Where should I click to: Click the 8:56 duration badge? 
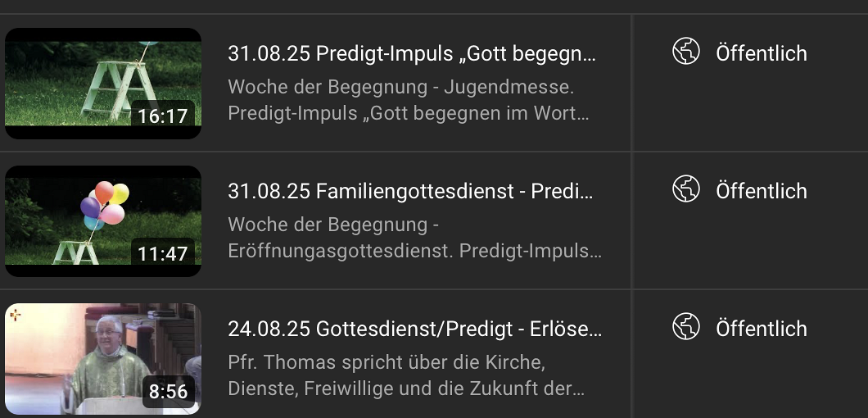[169, 392]
